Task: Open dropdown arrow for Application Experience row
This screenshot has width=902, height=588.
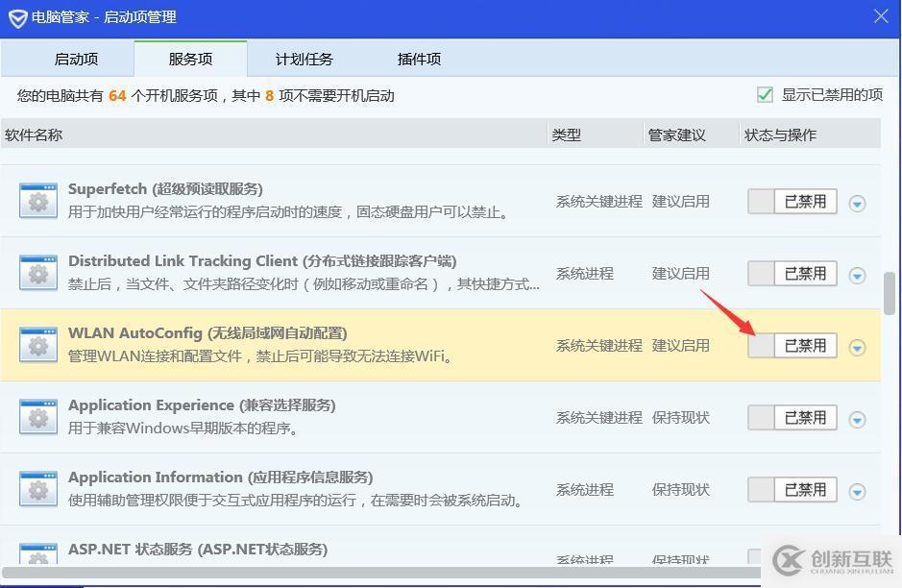Action: pos(857,420)
